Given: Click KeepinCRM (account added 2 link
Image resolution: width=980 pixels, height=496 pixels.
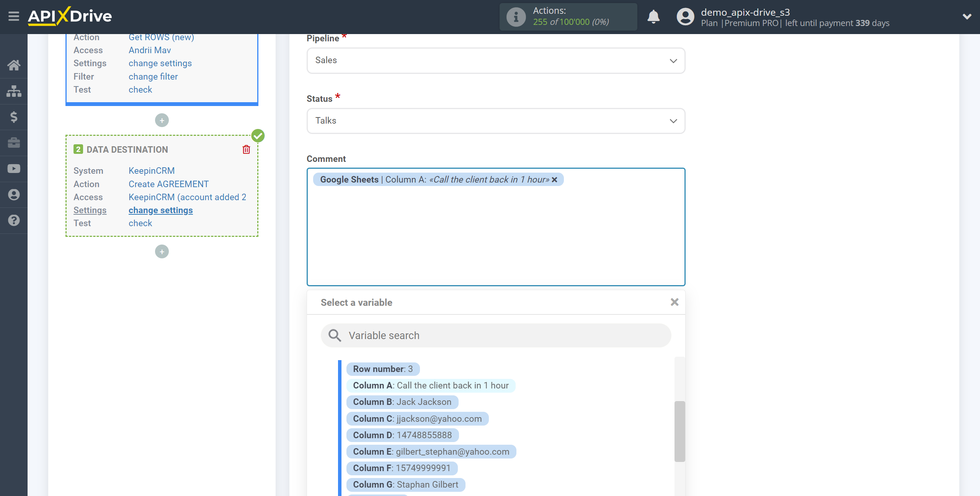Looking at the screenshot, I should (x=187, y=197).
